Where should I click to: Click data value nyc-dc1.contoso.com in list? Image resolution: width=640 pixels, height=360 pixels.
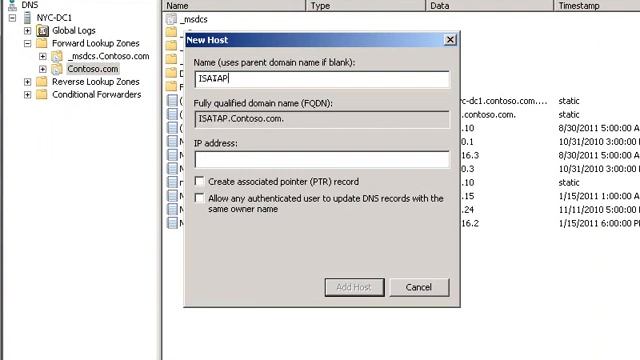point(504,101)
